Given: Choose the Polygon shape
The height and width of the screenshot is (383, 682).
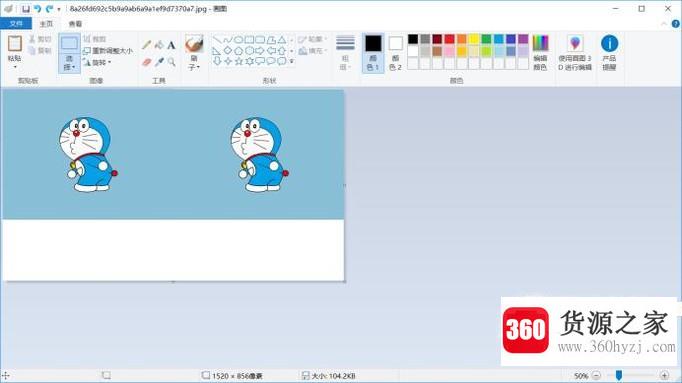Looking at the screenshot, I should click(271, 40).
